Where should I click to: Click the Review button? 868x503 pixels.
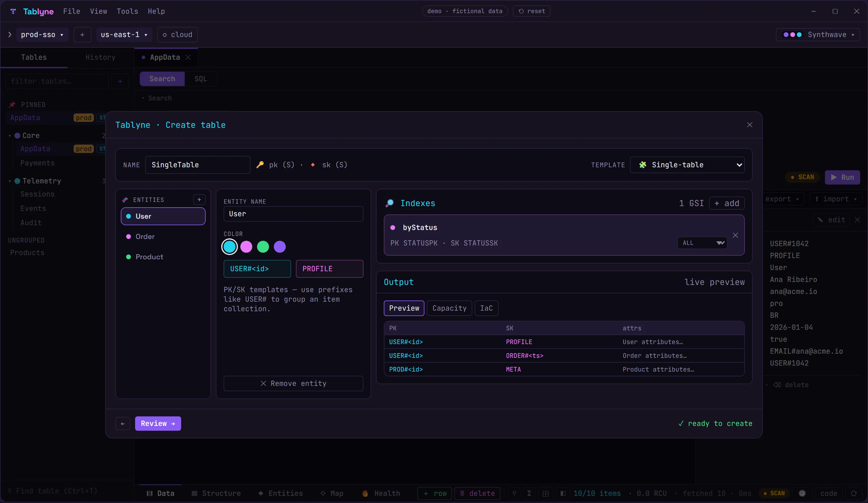[x=158, y=424]
